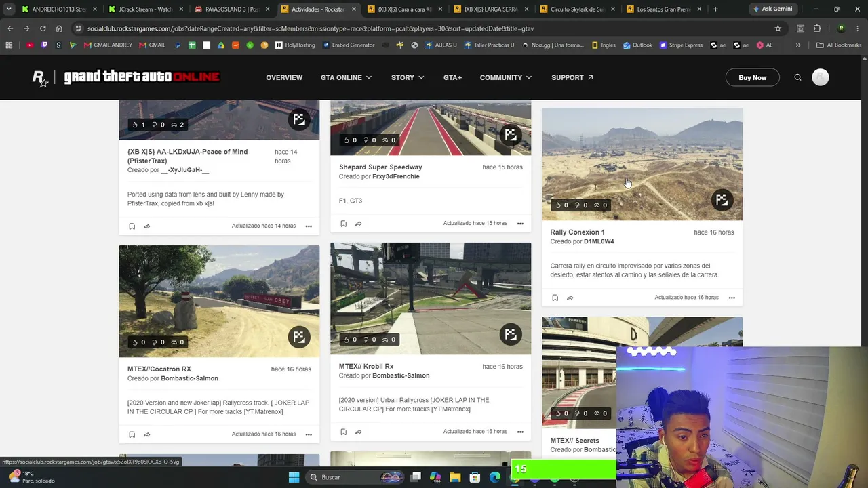Bookmark the Peace of Mind (PfisterTrax) job
The image size is (868, 488).
tap(132, 226)
